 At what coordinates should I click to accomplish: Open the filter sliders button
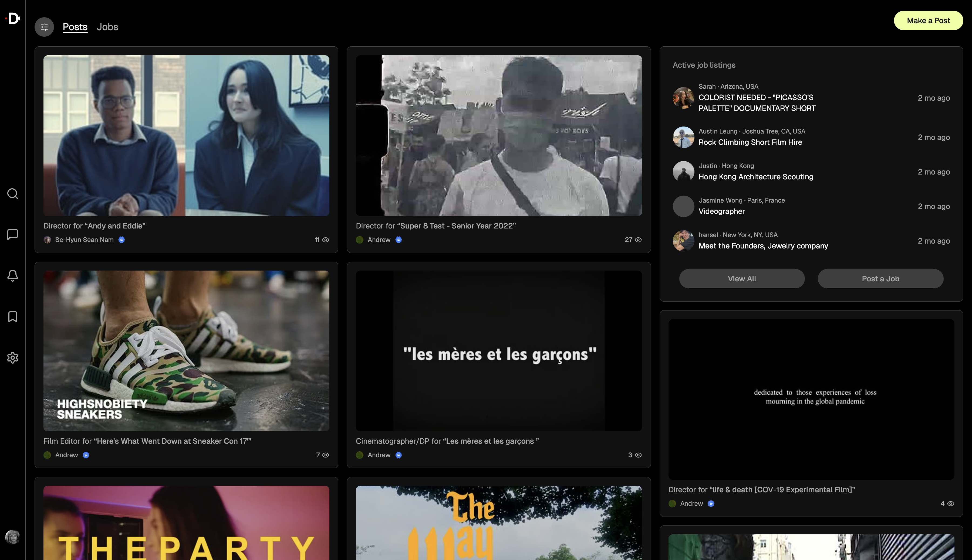pyautogui.click(x=44, y=27)
